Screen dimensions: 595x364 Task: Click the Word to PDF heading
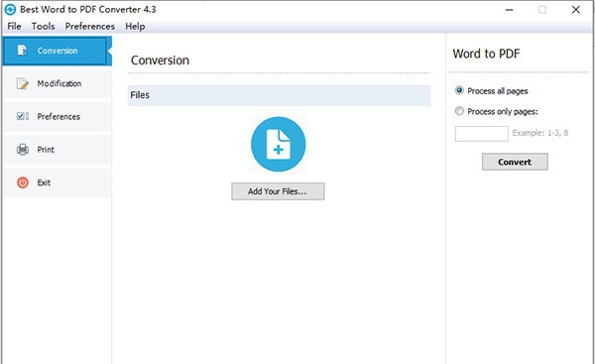point(486,54)
